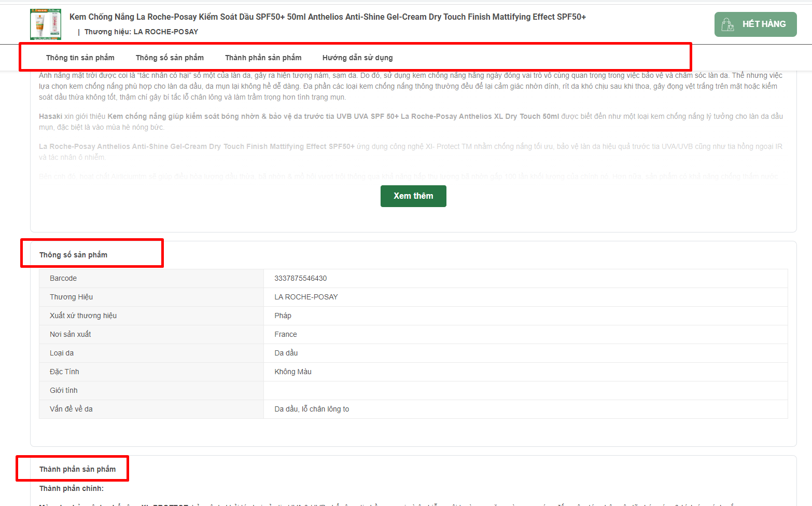Go to the Thành phần sản phẩm tab
Image resolution: width=812 pixels, height=506 pixels.
(x=263, y=58)
